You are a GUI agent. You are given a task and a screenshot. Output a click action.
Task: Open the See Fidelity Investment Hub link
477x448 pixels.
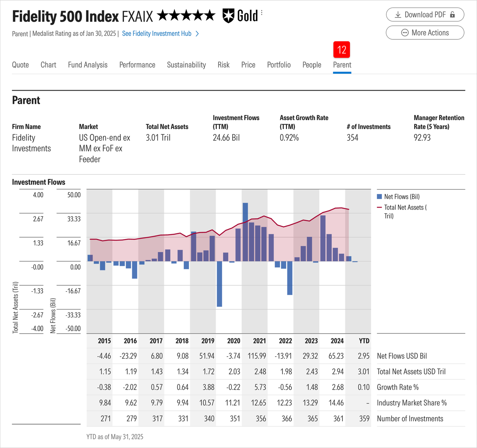pos(157,34)
